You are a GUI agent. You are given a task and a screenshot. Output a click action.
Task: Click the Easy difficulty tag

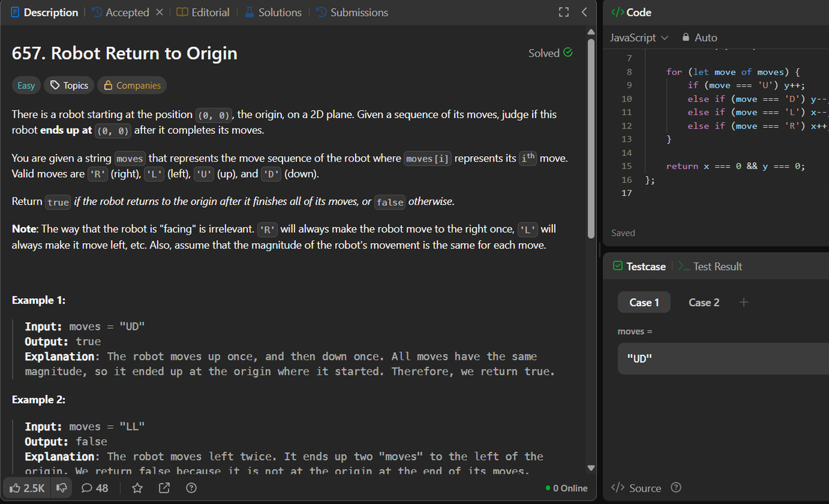click(x=26, y=86)
